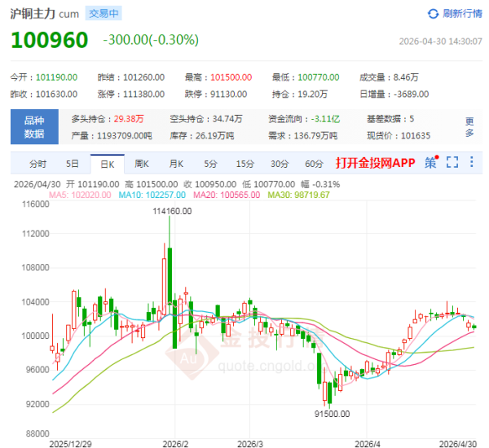Click the 2026/3 date axis label

tap(250, 444)
